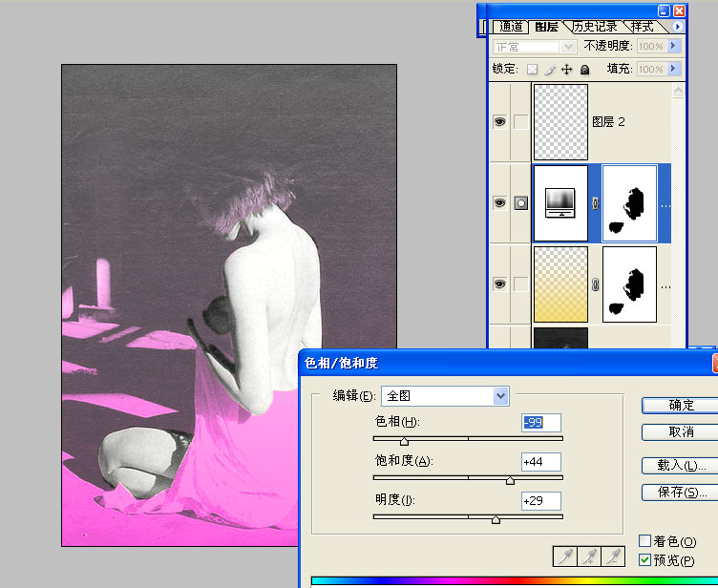Confirm with the 确定 button

[681, 406]
